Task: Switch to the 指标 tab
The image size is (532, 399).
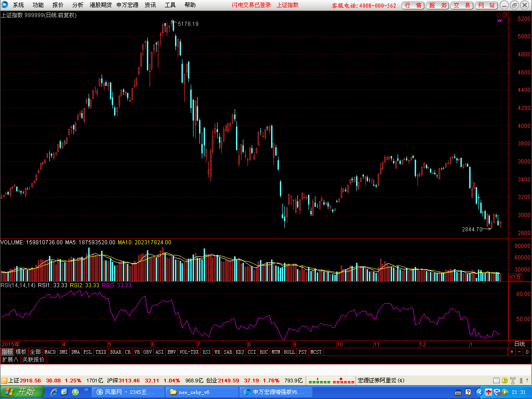Action: (7, 352)
